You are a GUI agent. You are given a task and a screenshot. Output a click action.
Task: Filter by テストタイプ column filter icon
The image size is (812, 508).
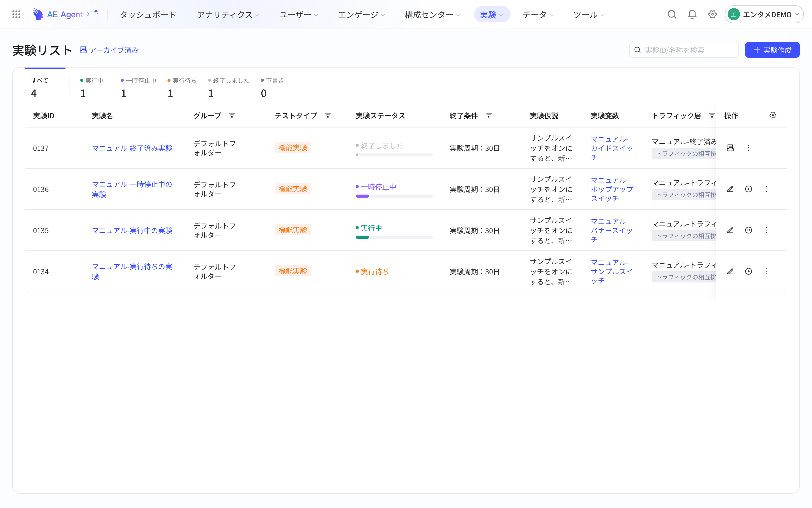coord(328,115)
